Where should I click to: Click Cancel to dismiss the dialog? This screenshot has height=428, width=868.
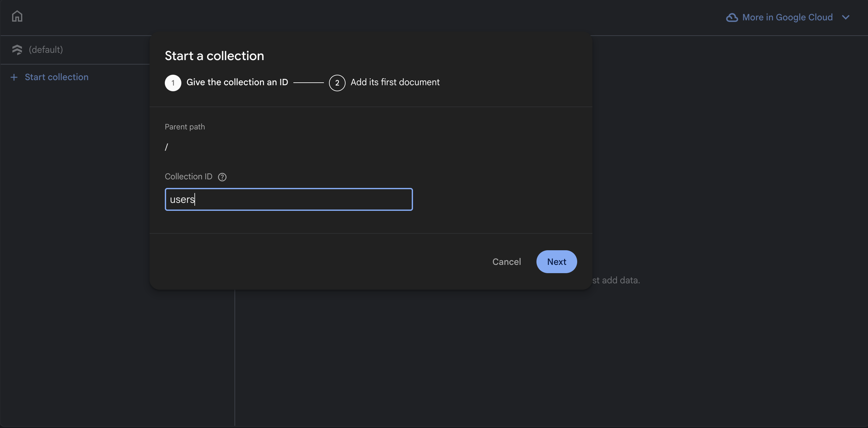pyautogui.click(x=507, y=262)
